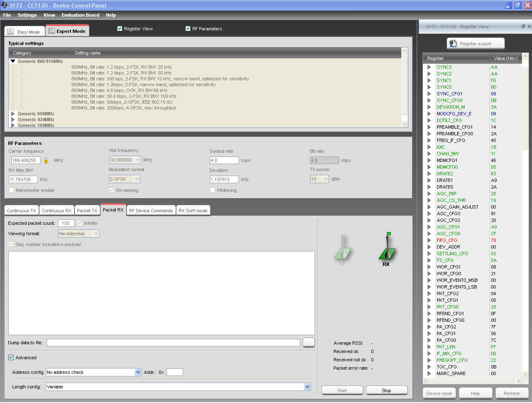Viewport: 532px width, 403px height.
Task: Click the Register export icon
Action: tap(453, 43)
